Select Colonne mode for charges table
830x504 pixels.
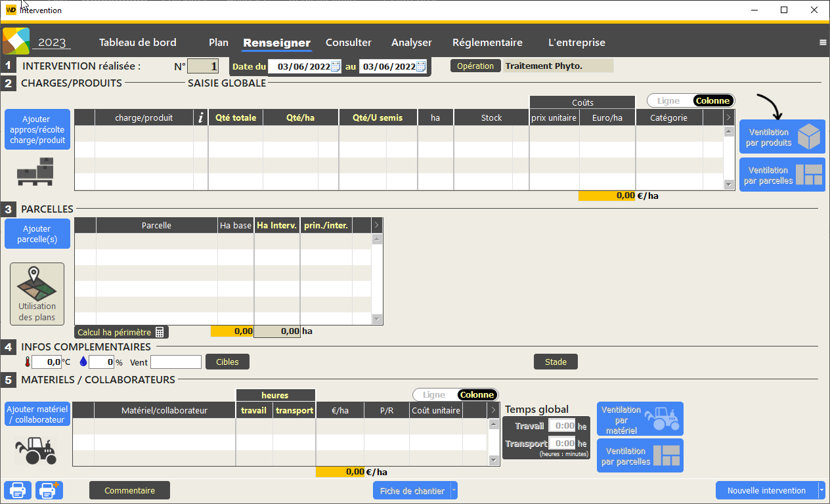(x=712, y=101)
